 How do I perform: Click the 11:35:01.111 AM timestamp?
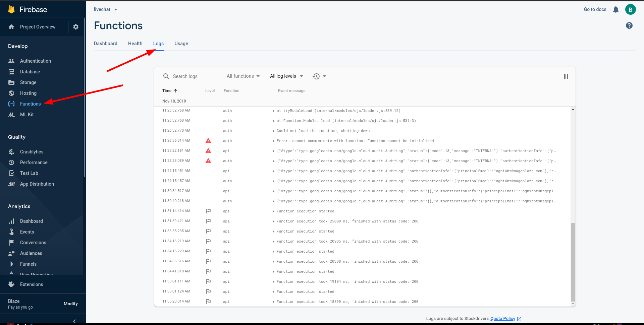click(176, 281)
